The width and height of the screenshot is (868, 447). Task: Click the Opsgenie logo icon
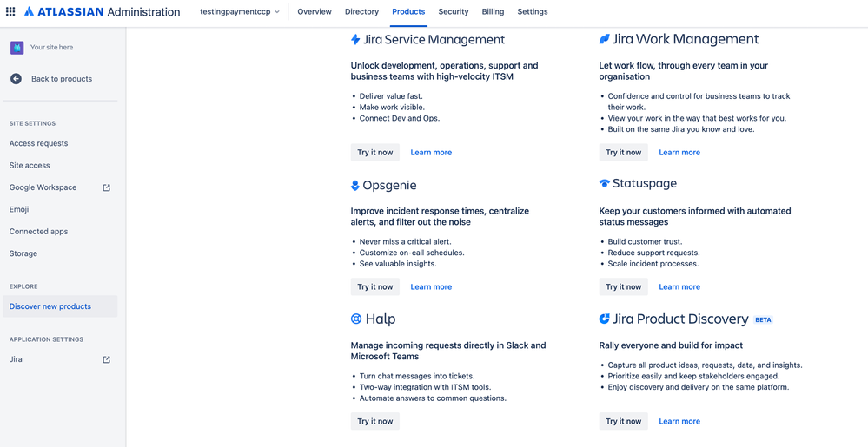tap(355, 186)
